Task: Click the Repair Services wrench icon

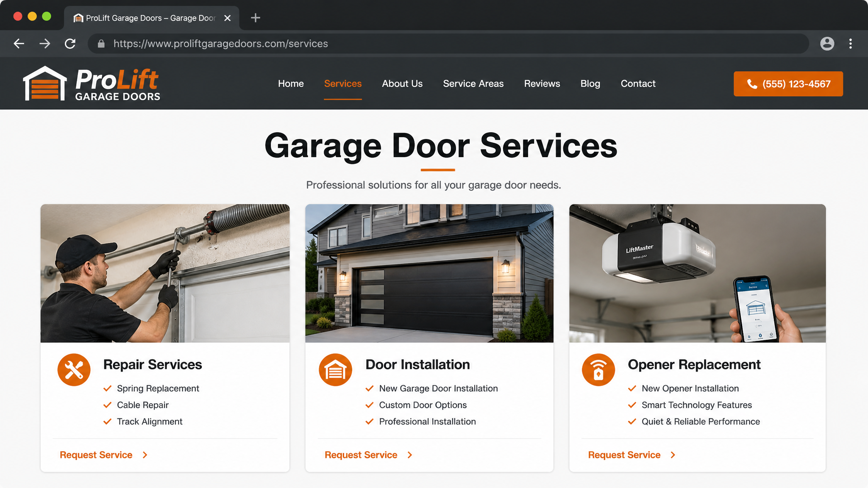Action: [74, 370]
